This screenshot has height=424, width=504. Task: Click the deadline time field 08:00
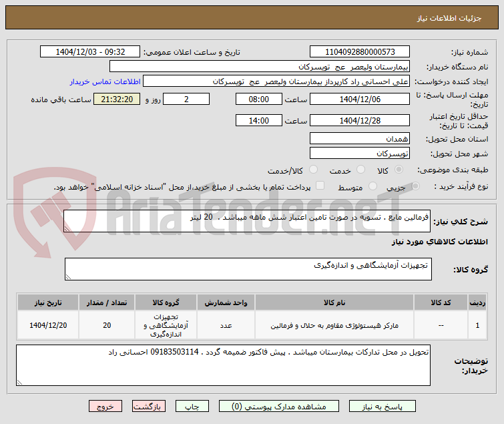pos(259,99)
